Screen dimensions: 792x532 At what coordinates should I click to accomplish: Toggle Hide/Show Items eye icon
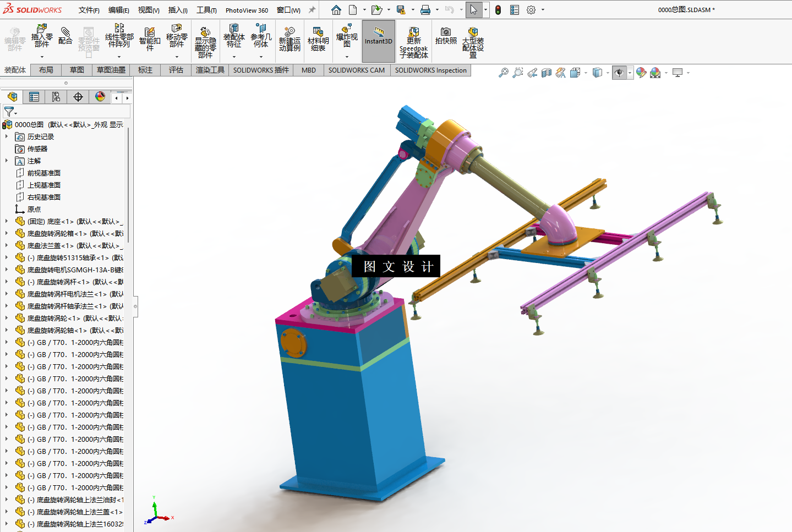tap(619, 73)
